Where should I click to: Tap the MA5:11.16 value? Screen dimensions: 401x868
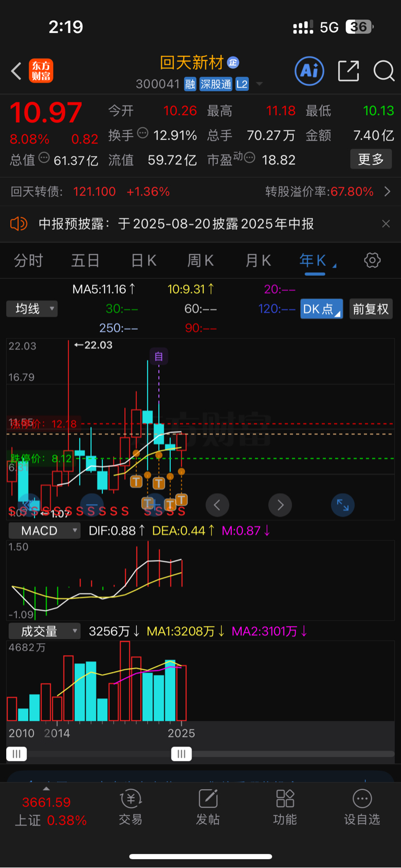[104, 289]
